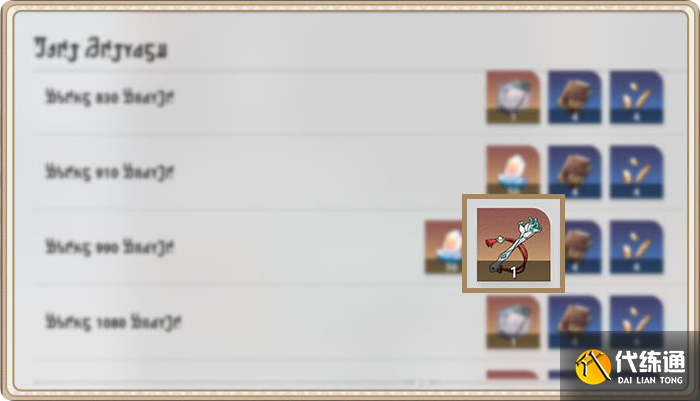The height and width of the screenshot is (401, 700).
Task: Click the glowing egg item in second row
Action: 513,170
